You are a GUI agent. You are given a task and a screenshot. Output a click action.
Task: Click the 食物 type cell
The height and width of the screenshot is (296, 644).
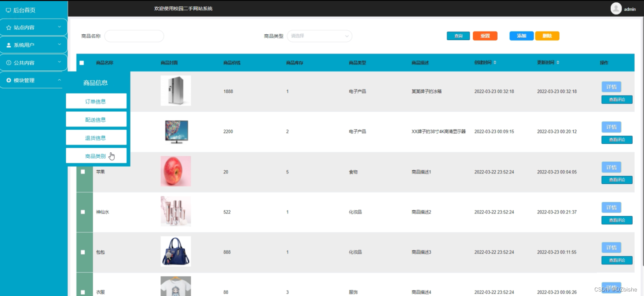(x=353, y=172)
